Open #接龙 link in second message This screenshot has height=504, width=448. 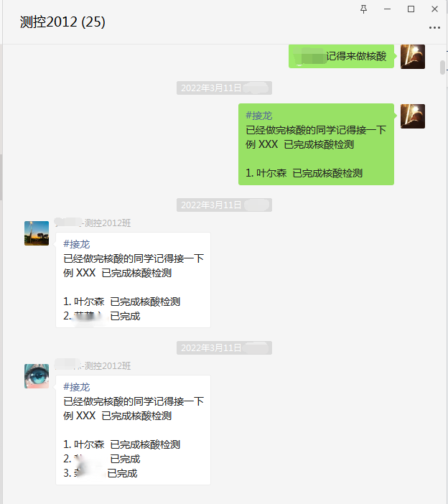click(x=77, y=244)
